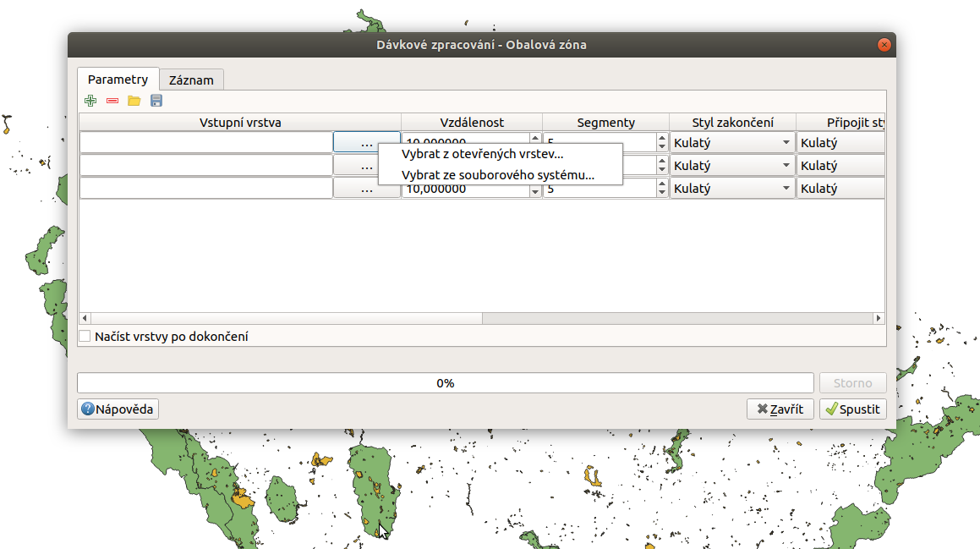Increase first-row Segmenty value
This screenshot has height=549, width=980.
click(662, 138)
